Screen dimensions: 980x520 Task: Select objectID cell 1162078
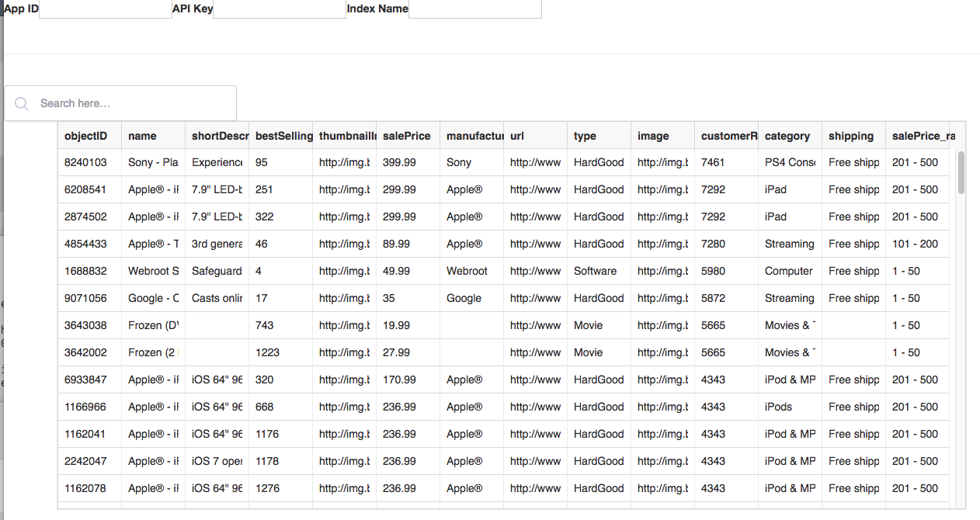[x=89, y=488]
